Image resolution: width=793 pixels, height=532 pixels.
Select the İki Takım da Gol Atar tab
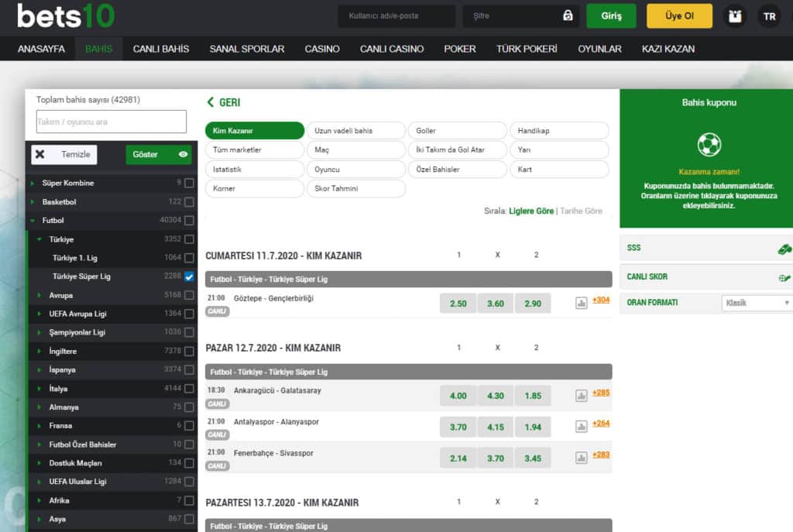457,149
